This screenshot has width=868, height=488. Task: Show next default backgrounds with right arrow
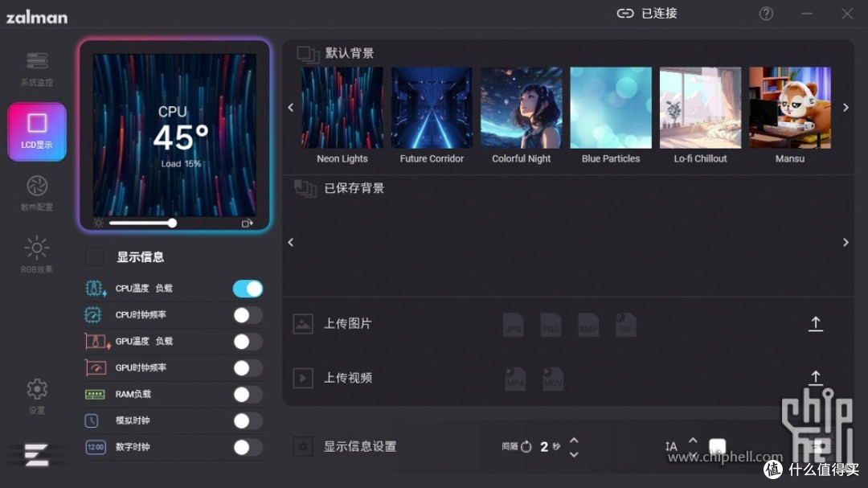[845, 108]
